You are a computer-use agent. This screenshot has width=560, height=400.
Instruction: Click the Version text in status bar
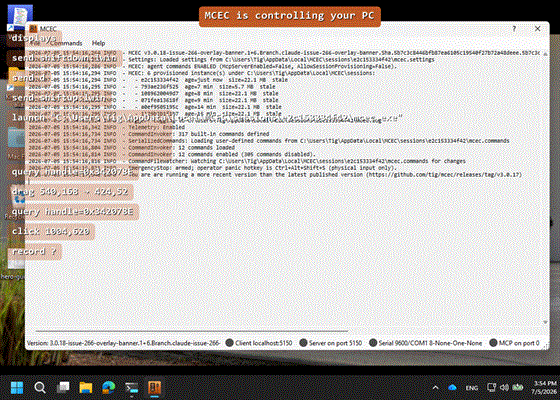124,343
